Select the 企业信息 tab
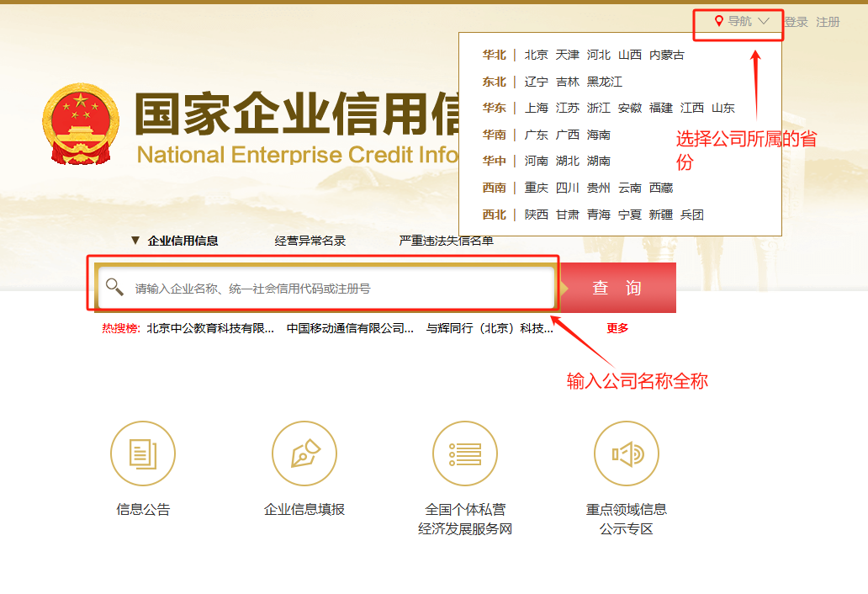The height and width of the screenshot is (594, 868). (183, 241)
